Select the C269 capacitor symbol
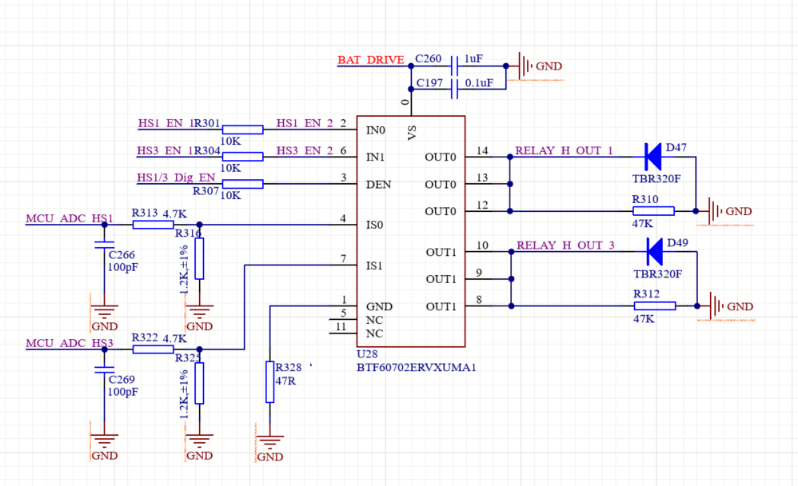The image size is (798, 486). point(104,369)
